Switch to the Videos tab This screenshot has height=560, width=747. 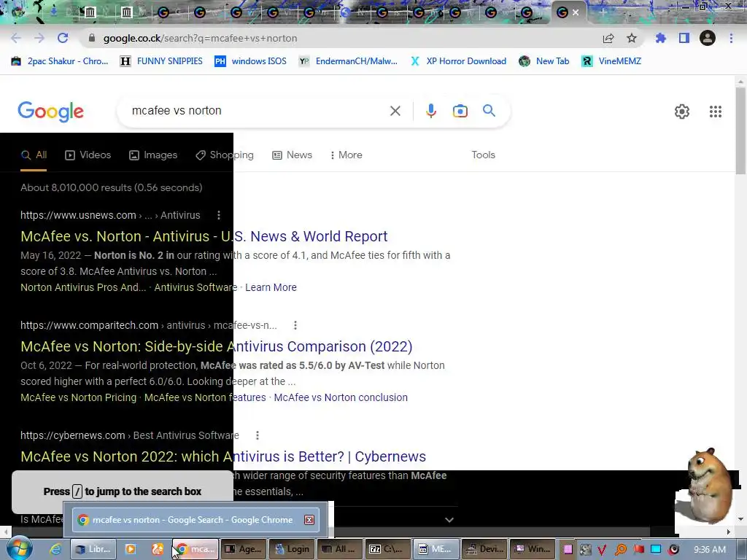point(88,155)
